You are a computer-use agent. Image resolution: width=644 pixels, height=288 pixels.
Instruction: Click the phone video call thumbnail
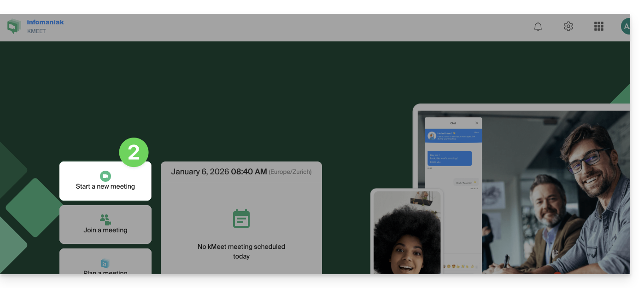click(407, 232)
